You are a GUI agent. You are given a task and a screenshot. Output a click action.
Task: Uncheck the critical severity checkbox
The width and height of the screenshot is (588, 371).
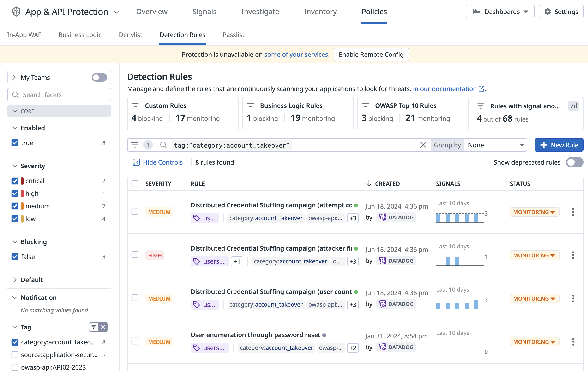point(15,181)
